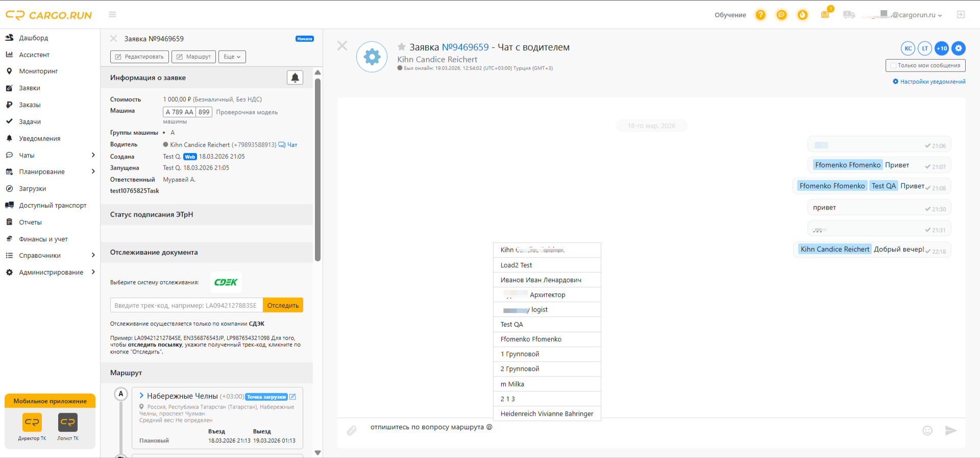Image resolution: width=980 pixels, height=458 pixels.
Task: Click the Уведомления bell icon in sidebar
Action: click(9, 138)
